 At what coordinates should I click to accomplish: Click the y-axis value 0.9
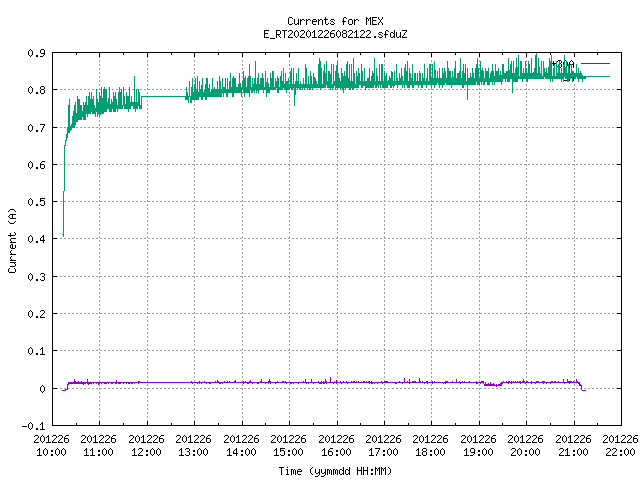click(x=36, y=53)
